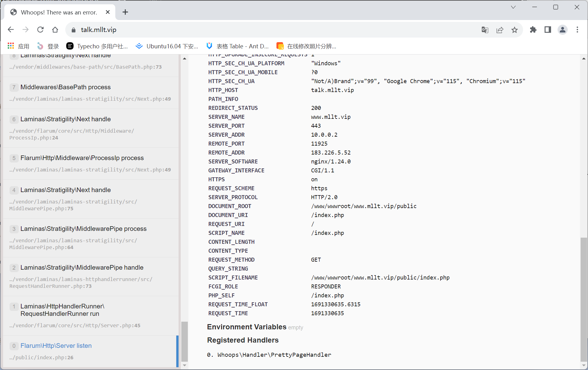This screenshot has height=370, width=588.
Task: Click the public/index.php:26 file path
Action: tap(41, 357)
